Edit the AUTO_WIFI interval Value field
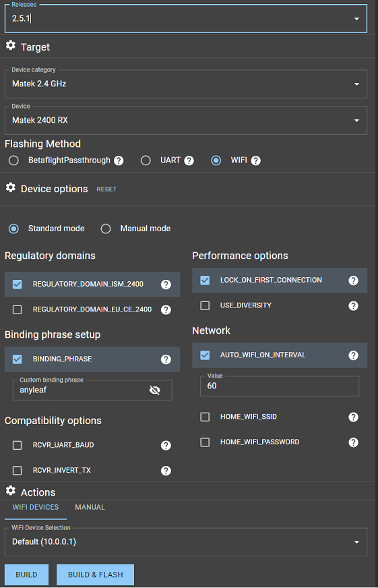This screenshot has height=588, width=378. [x=280, y=386]
